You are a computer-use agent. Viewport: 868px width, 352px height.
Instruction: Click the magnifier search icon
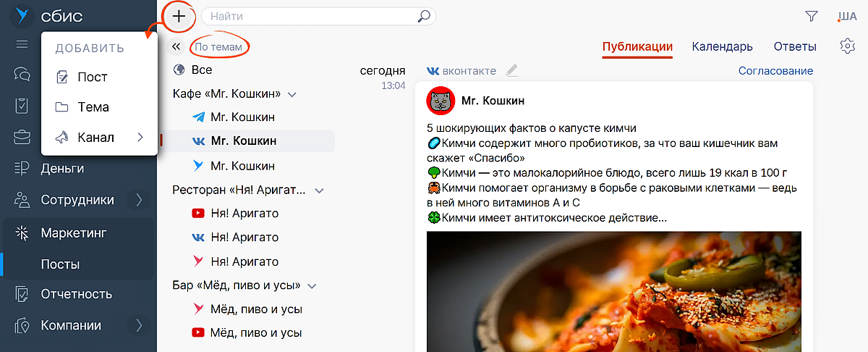point(425,16)
